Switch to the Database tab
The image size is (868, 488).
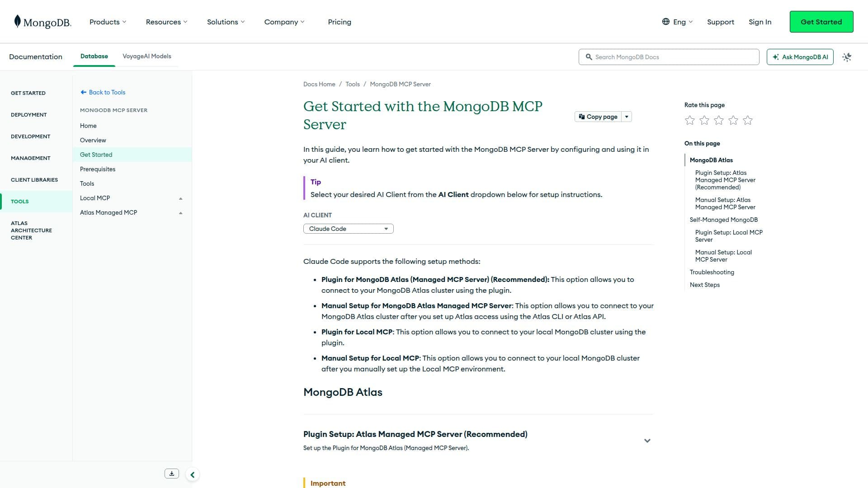(94, 56)
